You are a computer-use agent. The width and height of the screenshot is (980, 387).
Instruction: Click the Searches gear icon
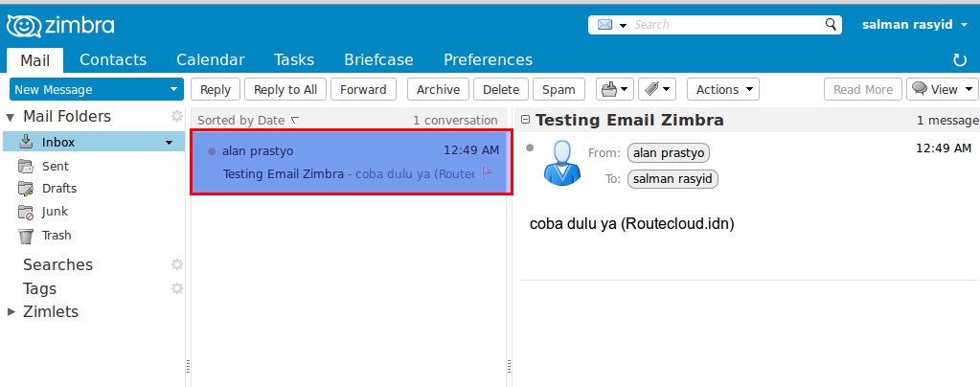click(177, 264)
